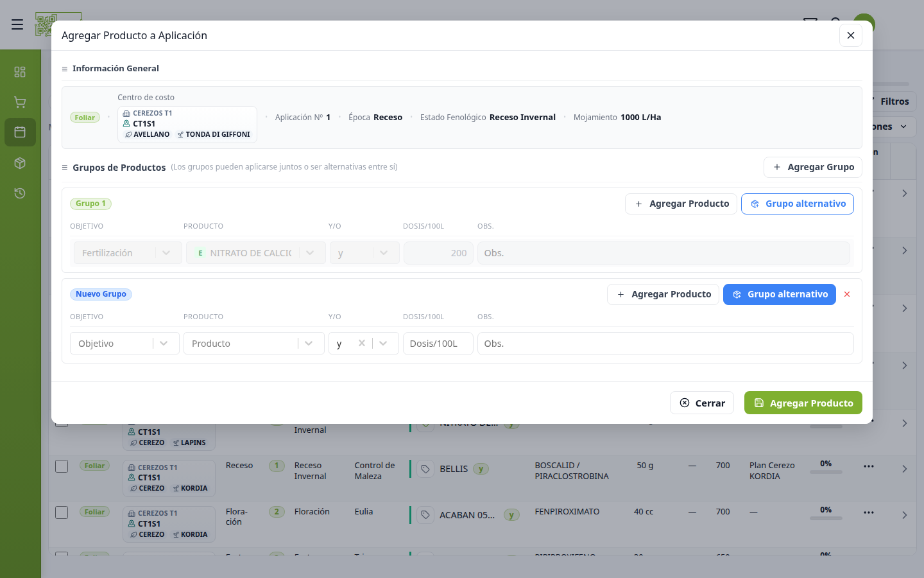Click the Plan Cerezo KORDIA cell

pos(772,471)
